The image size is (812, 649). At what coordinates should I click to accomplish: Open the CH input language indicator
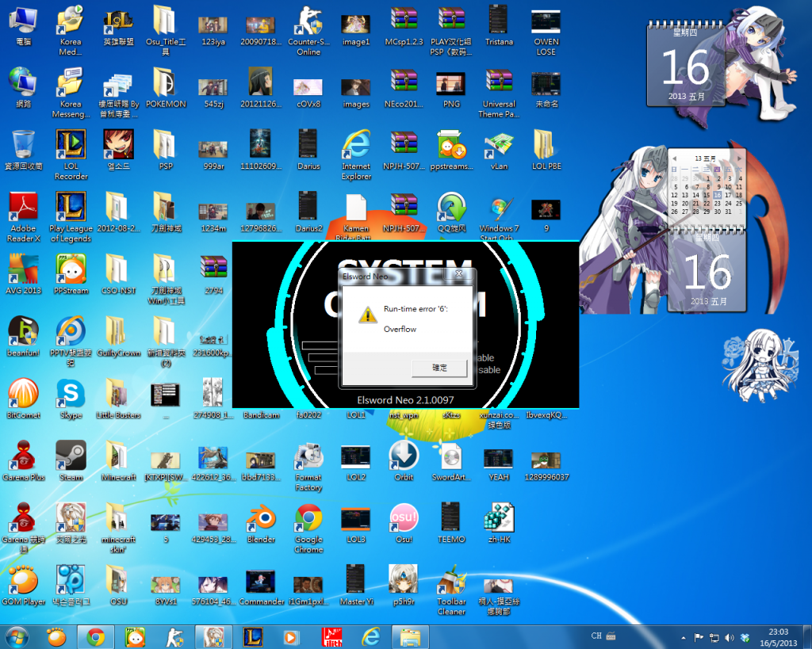pyautogui.click(x=597, y=636)
